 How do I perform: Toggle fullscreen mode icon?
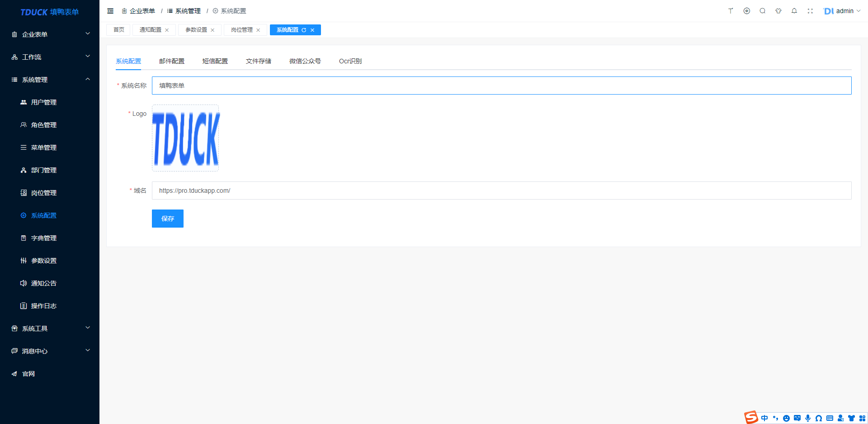[810, 11]
